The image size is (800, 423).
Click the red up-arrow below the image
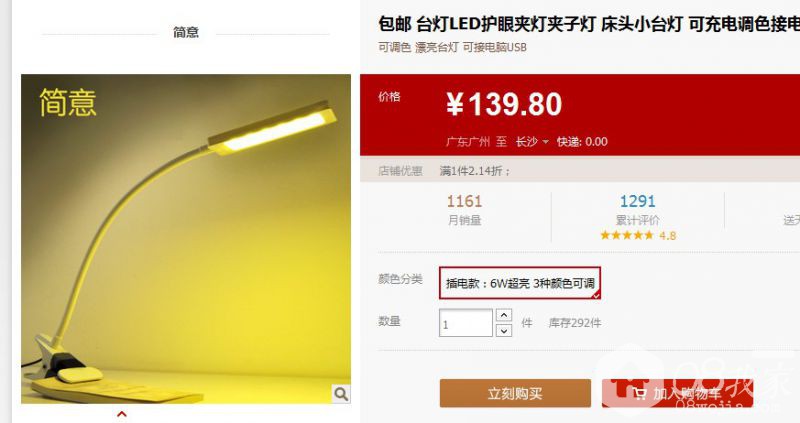pos(121,414)
